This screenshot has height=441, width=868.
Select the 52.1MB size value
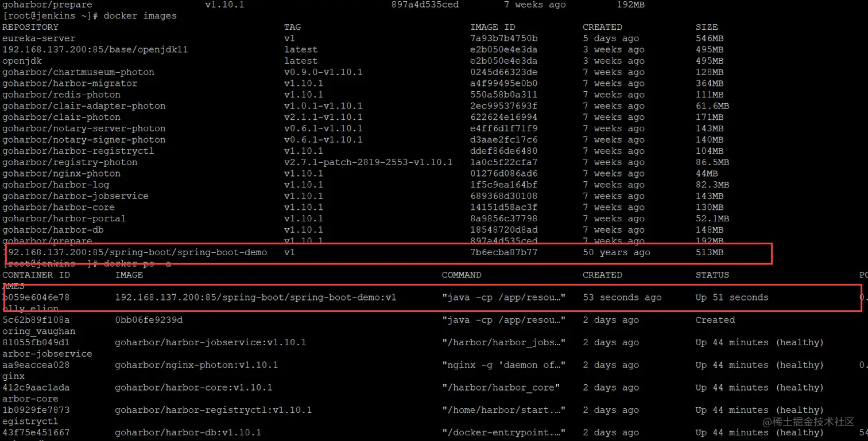pos(712,218)
